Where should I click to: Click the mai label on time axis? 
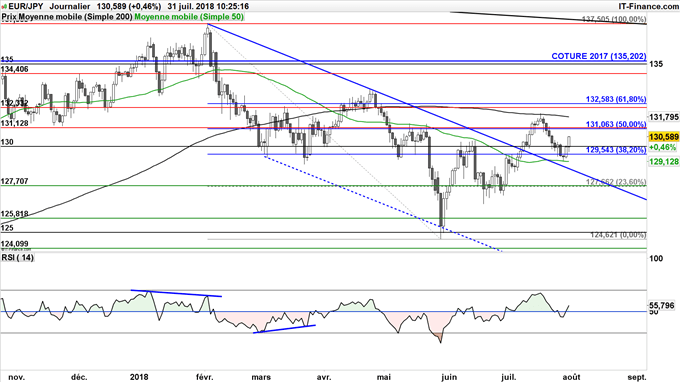(x=383, y=377)
